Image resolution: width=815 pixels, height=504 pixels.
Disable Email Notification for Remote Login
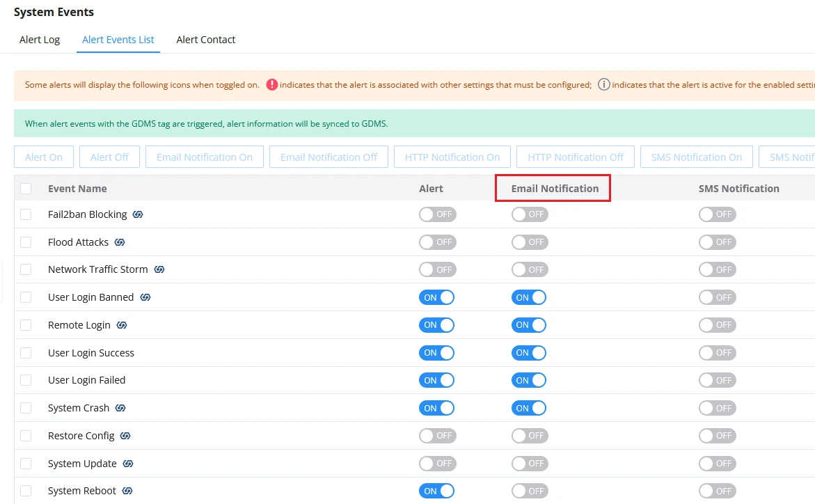529,325
